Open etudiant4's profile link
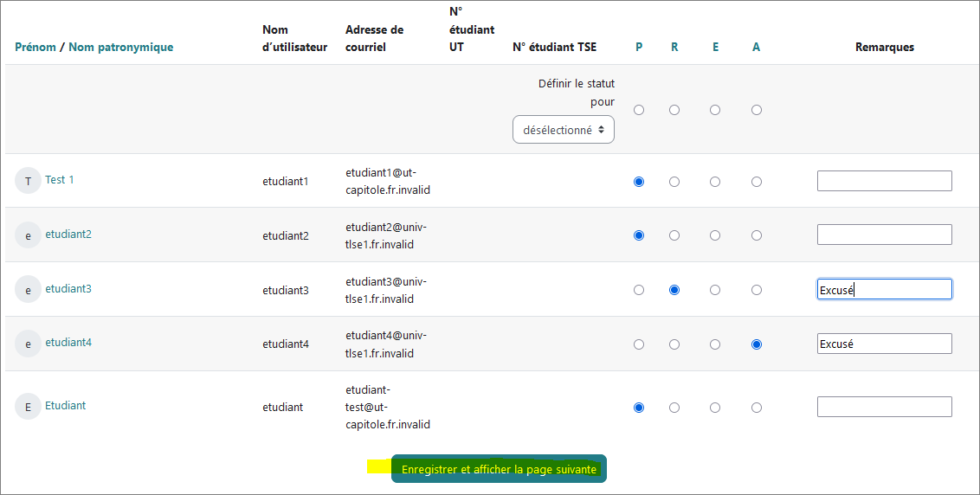The height and width of the screenshot is (495, 980). click(x=68, y=343)
